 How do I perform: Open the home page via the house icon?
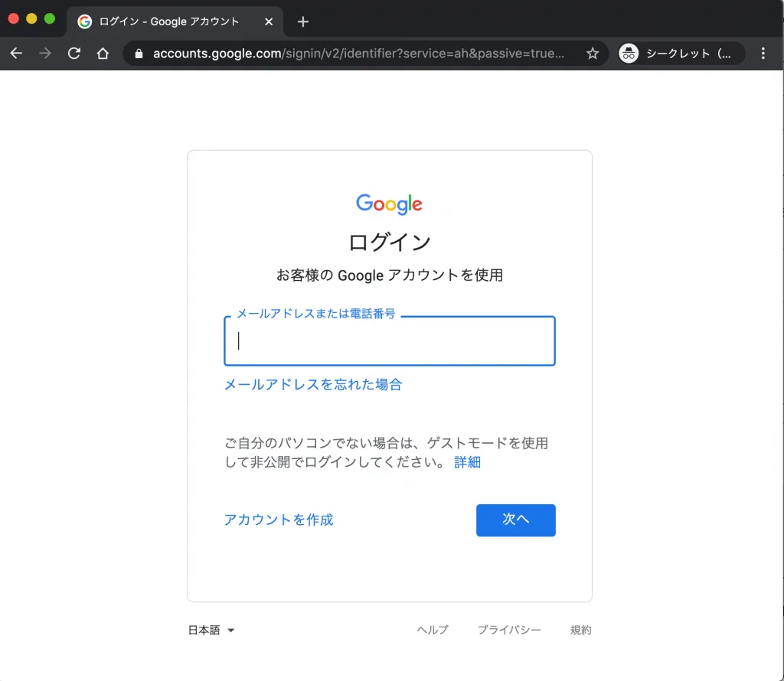coord(103,53)
